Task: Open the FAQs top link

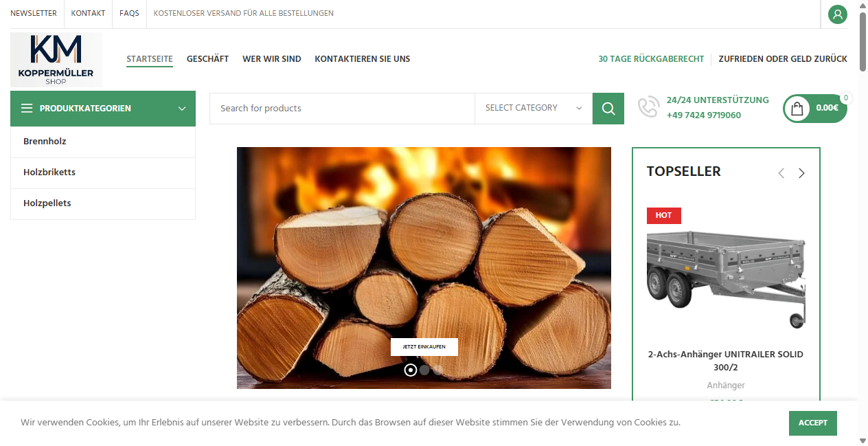Action: pos(129,13)
